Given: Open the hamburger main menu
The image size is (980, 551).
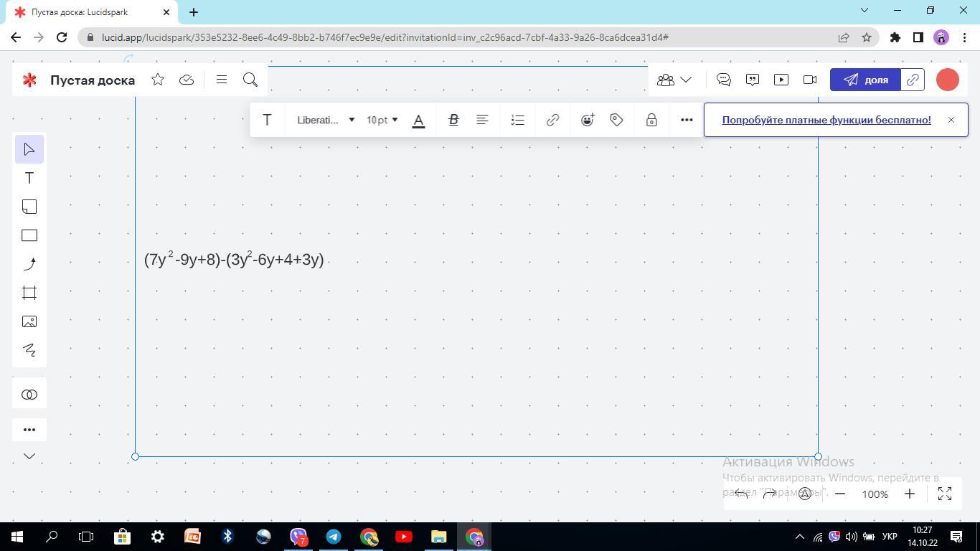Looking at the screenshot, I should coord(222,80).
